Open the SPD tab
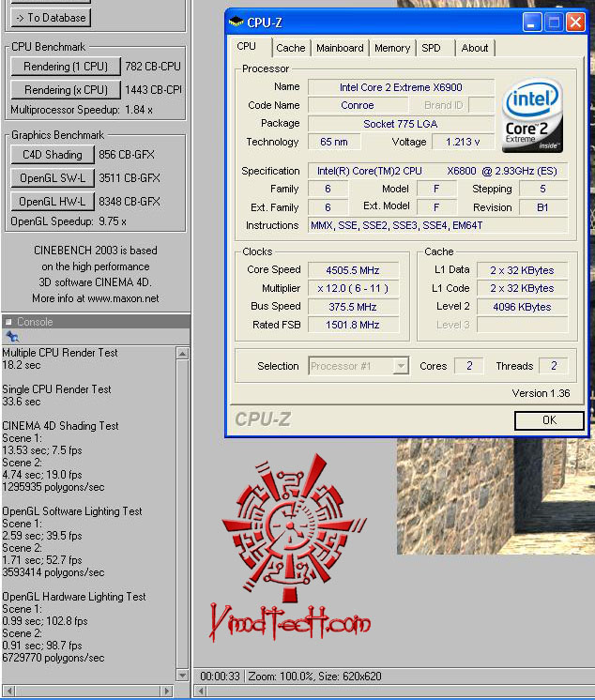The width and height of the screenshot is (595, 700). point(431,48)
